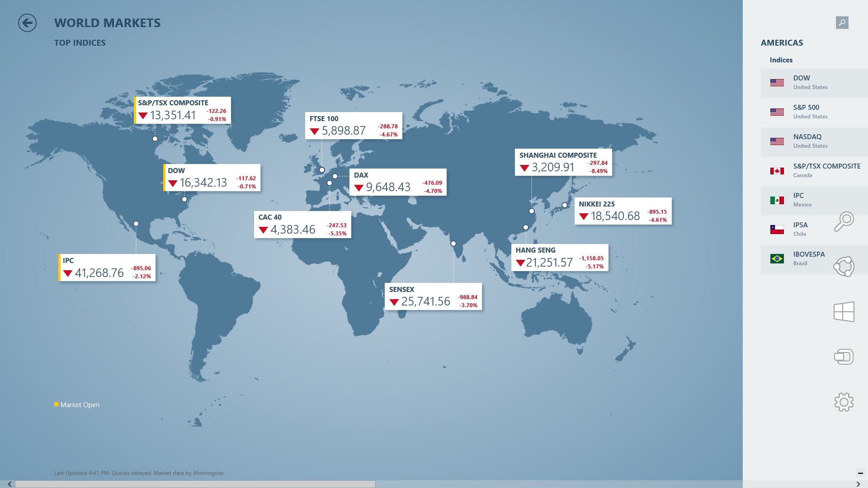Image resolution: width=868 pixels, height=488 pixels.
Task: Click the Last Updated 6:41 PM footer text
Action: click(x=140, y=473)
